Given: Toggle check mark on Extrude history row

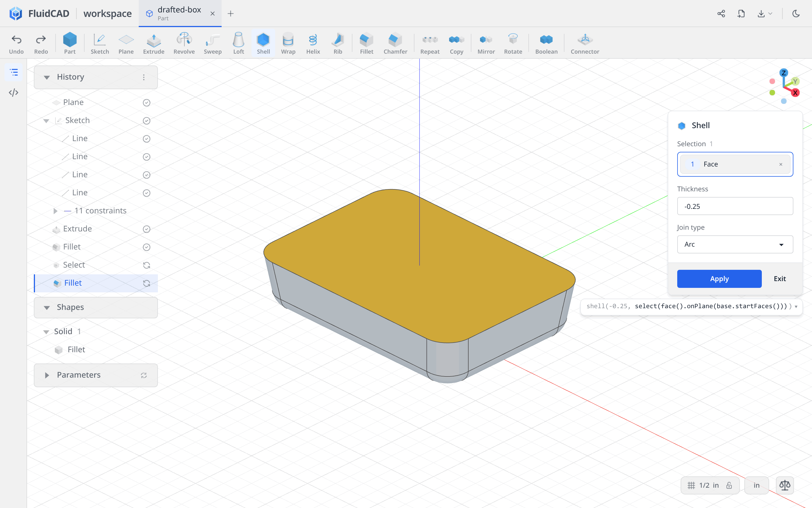Looking at the screenshot, I should (x=146, y=229).
